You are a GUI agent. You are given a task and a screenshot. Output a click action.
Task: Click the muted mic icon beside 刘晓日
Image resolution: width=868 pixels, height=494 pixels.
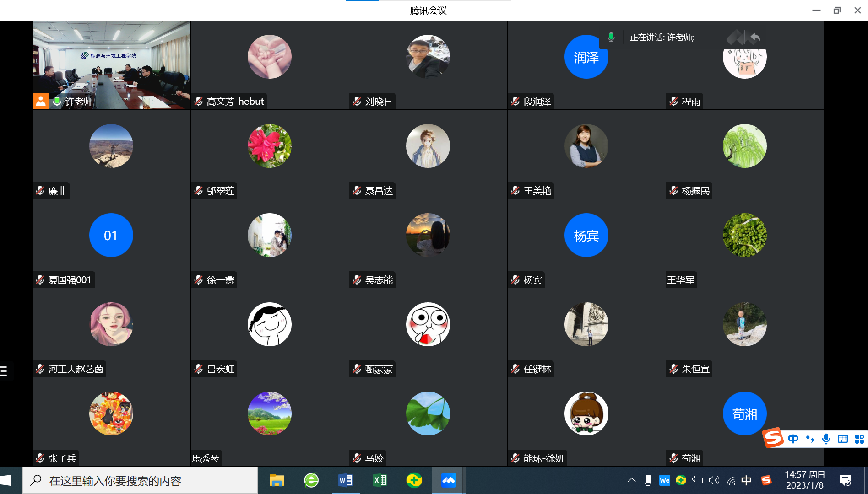pos(357,102)
